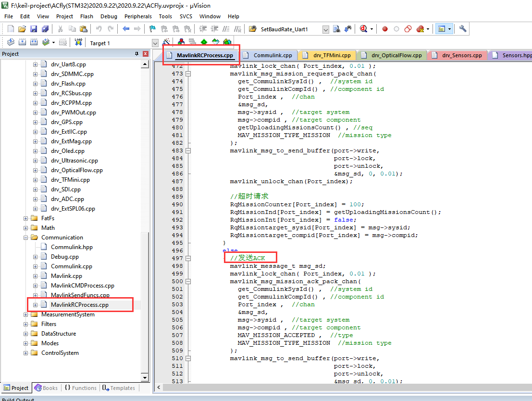Open window layout dropdown arrow

[449, 29]
